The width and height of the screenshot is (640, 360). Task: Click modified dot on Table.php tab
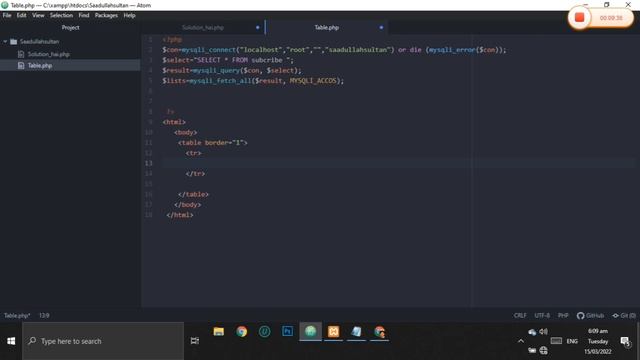point(381,27)
